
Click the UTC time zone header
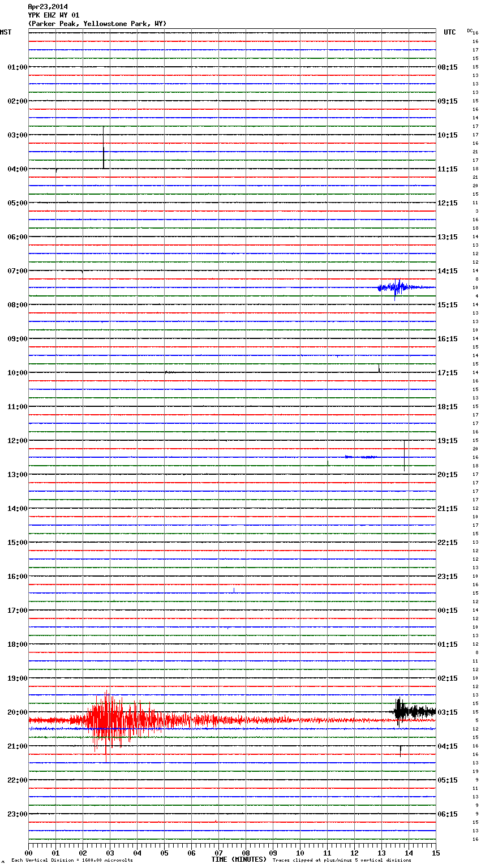[450, 32]
